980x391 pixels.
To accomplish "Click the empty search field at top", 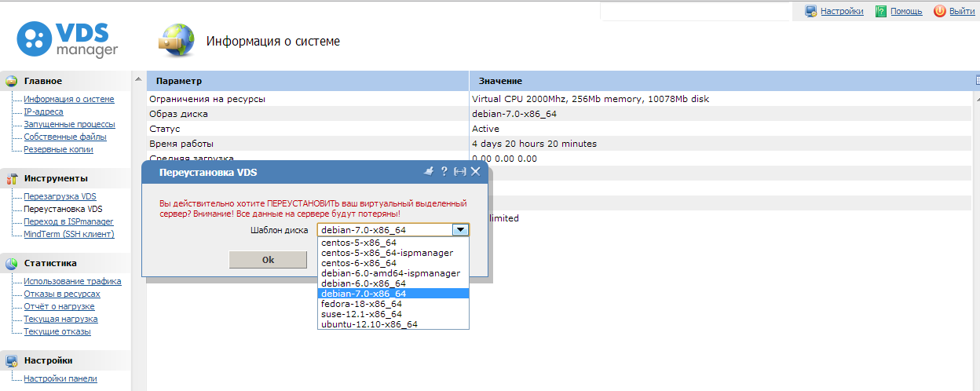I will point(695,11).
